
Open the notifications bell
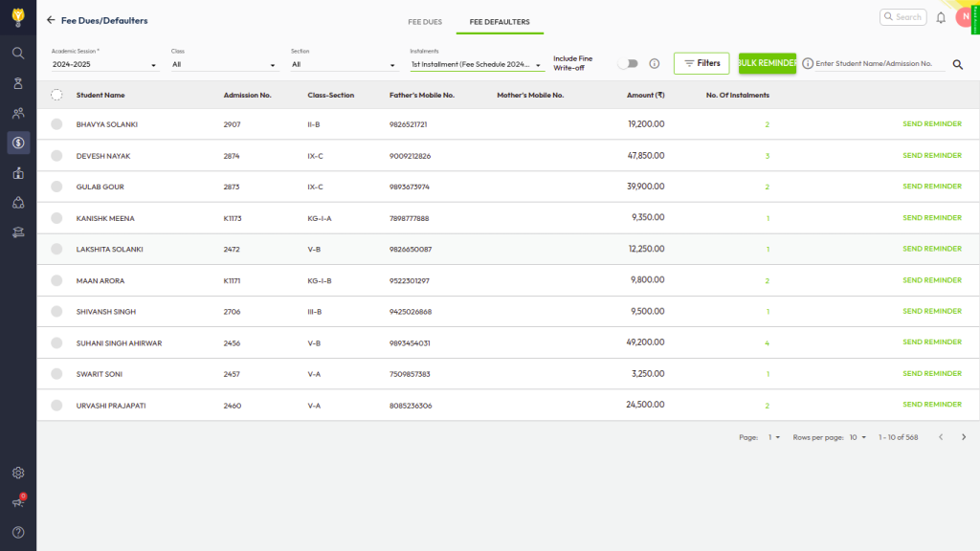pos(941,17)
